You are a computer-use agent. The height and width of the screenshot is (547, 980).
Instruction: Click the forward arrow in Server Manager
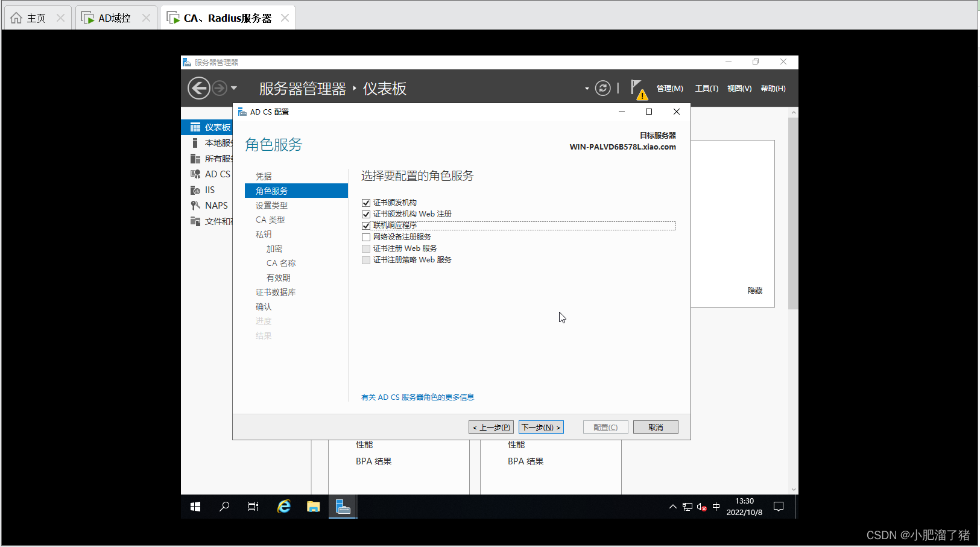pyautogui.click(x=220, y=89)
